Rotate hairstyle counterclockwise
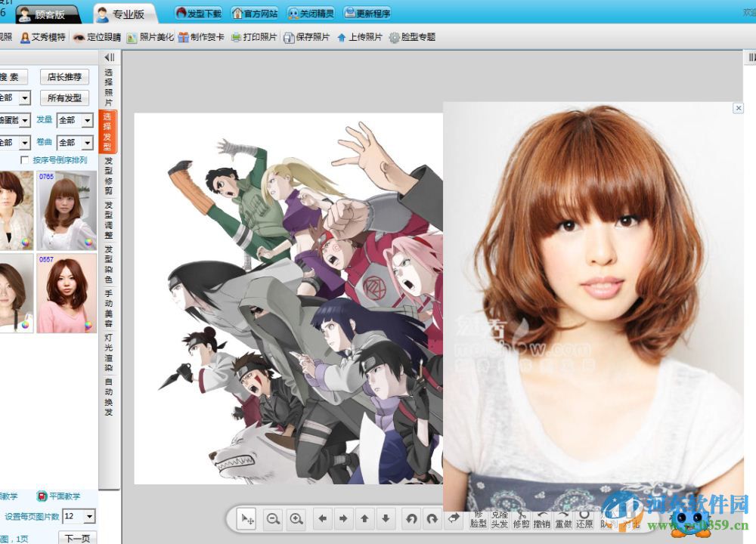The image size is (756, 544). point(411,519)
